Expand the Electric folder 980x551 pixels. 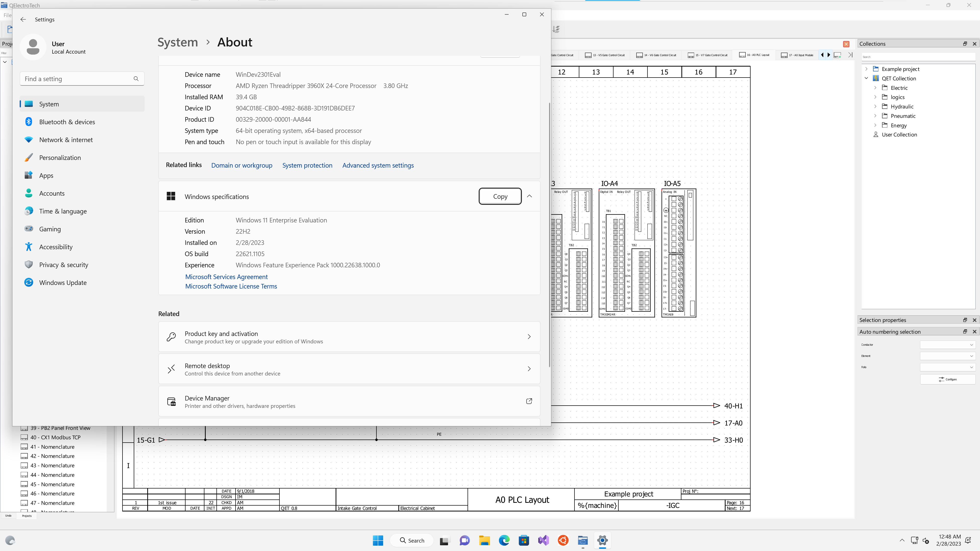[x=875, y=88]
